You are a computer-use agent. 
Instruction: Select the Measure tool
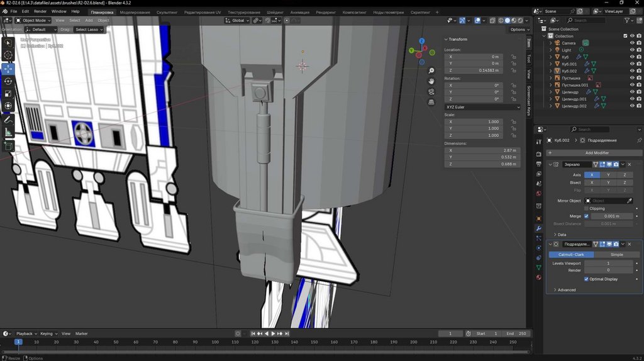point(8,132)
